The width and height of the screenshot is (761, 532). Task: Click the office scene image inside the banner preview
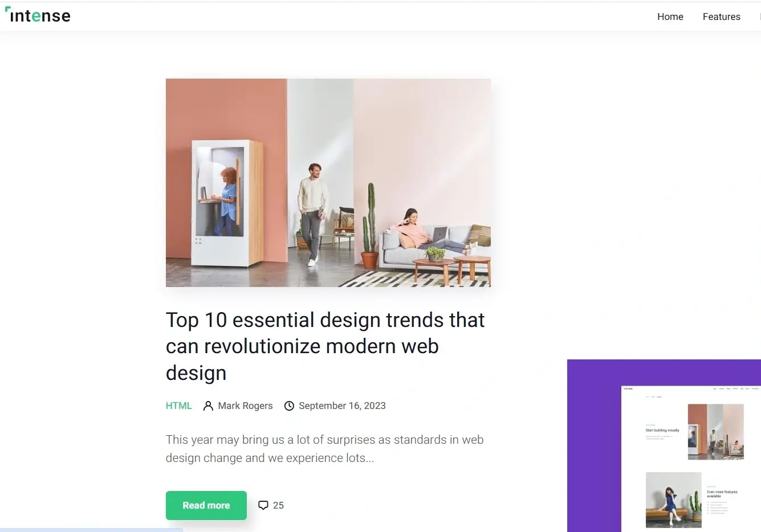(716, 432)
